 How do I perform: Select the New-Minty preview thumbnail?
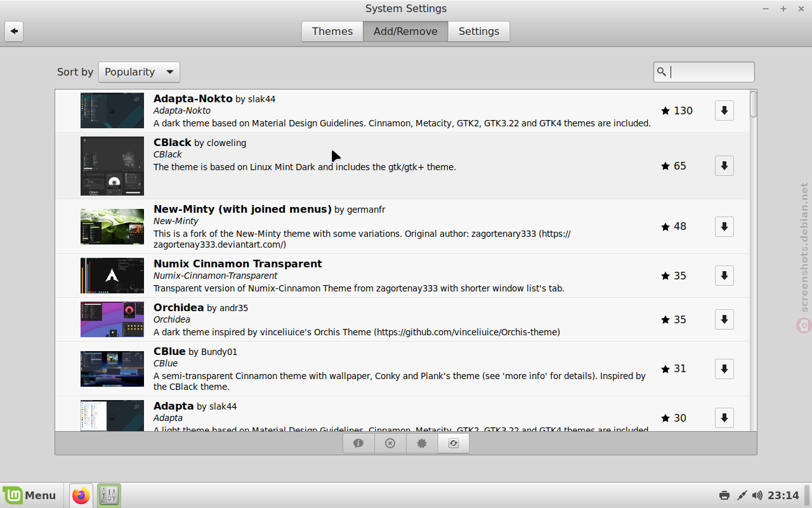(x=112, y=227)
